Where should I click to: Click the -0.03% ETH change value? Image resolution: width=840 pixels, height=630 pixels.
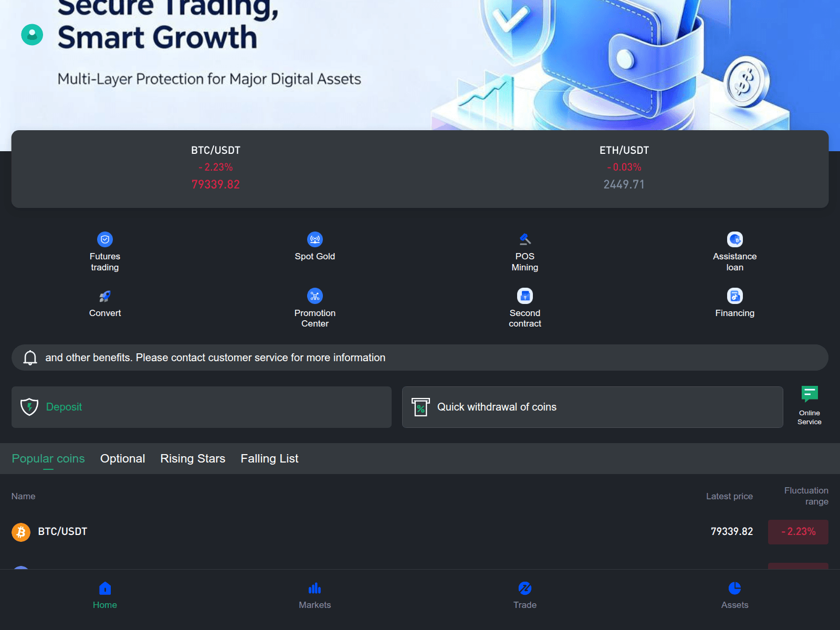tap(624, 167)
